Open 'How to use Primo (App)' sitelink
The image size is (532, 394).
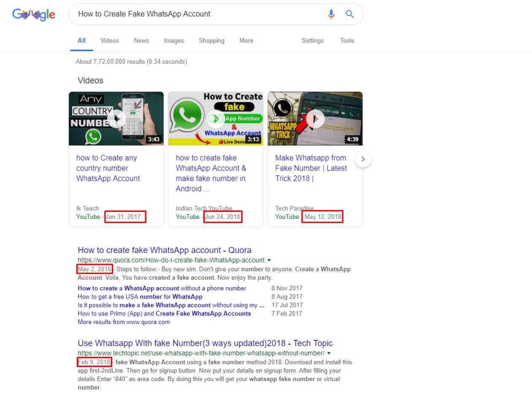pos(165,313)
